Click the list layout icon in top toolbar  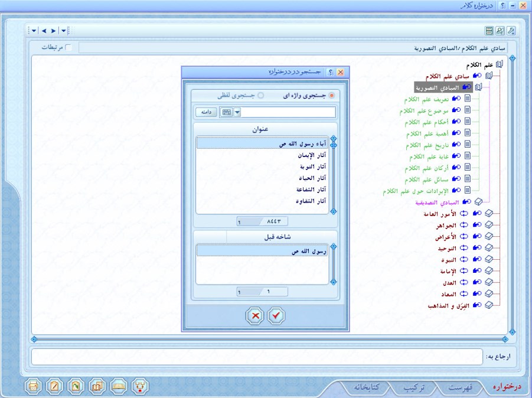489,31
